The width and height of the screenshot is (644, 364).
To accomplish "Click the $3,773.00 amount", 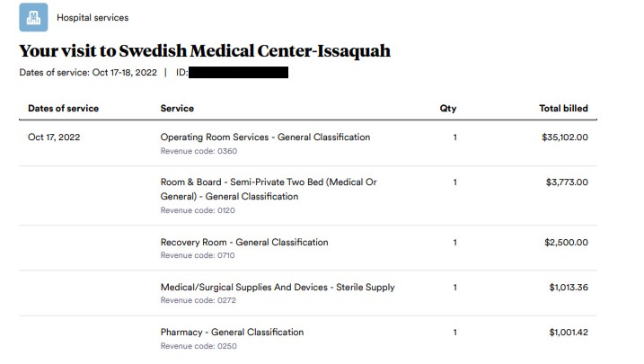I will [567, 182].
